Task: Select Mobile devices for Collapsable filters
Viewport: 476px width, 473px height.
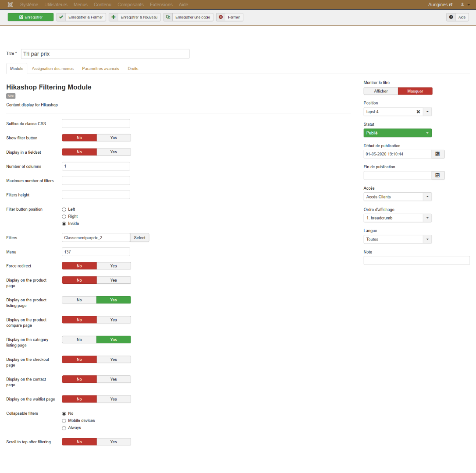Action: click(x=64, y=421)
